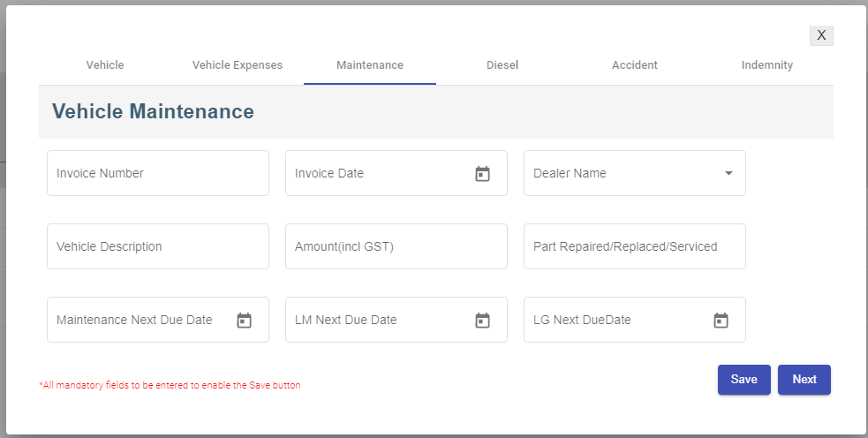Open Maintenance Next Due Date calendar icon
This screenshot has width=868, height=438.
(244, 321)
